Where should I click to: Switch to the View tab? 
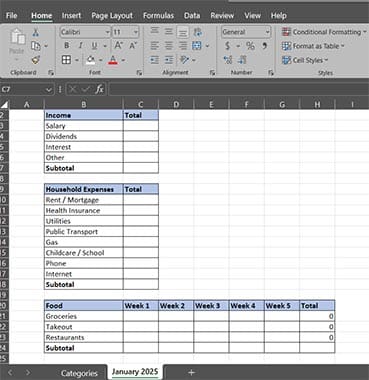(252, 16)
